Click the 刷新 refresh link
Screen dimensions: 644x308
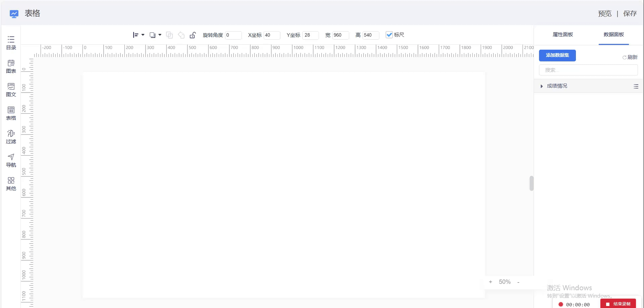click(630, 57)
